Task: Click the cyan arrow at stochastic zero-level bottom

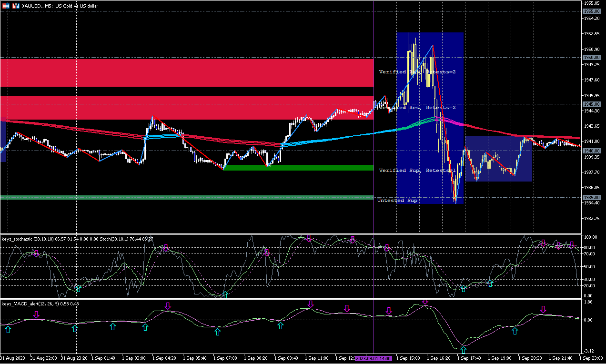Action: click(225, 295)
